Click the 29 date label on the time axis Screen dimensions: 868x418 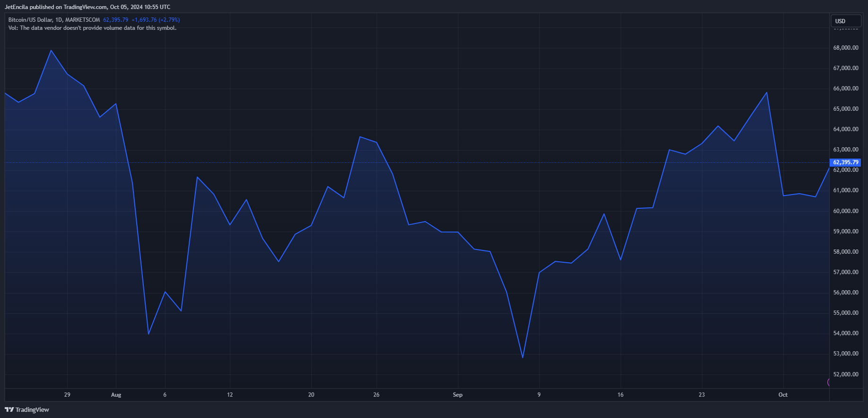pyautogui.click(x=67, y=395)
